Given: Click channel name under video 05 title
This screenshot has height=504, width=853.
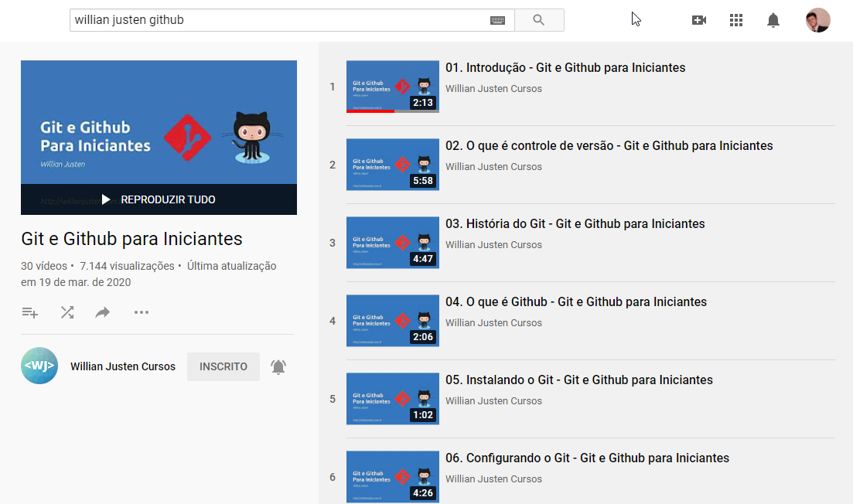Looking at the screenshot, I should (x=493, y=401).
